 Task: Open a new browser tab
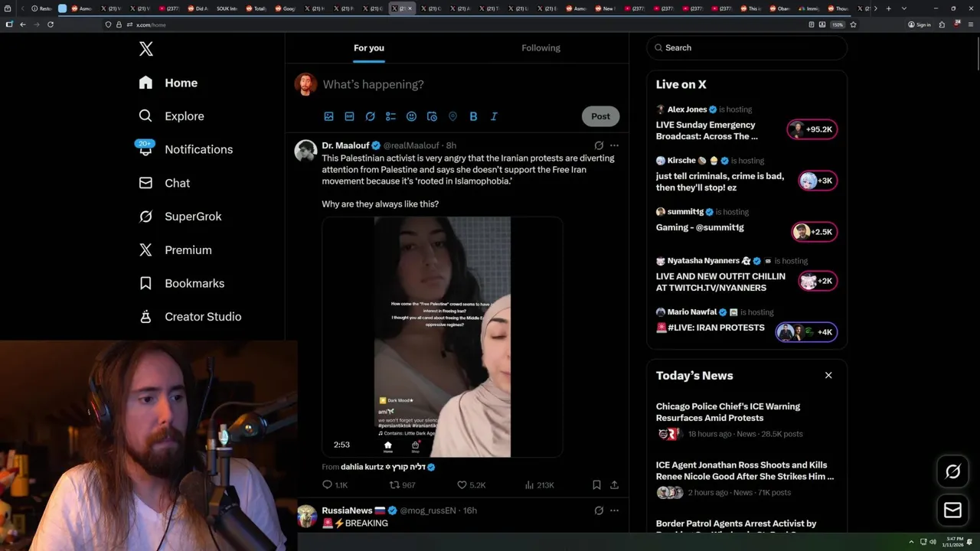[x=889, y=8]
